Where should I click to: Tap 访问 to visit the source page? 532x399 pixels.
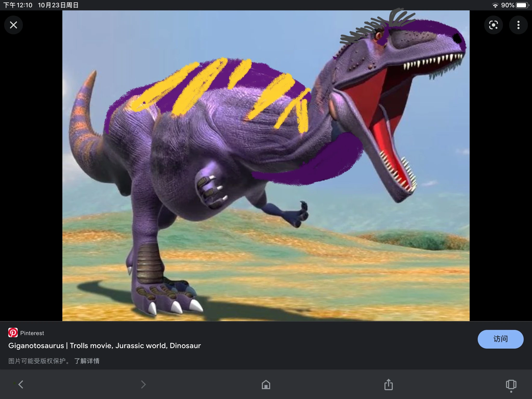501,339
